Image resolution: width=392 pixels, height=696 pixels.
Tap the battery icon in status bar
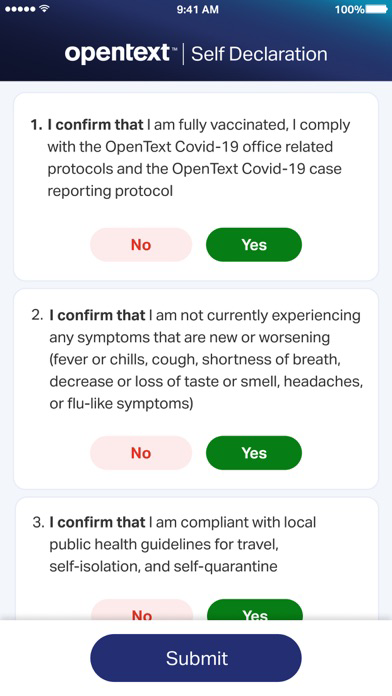(x=376, y=9)
